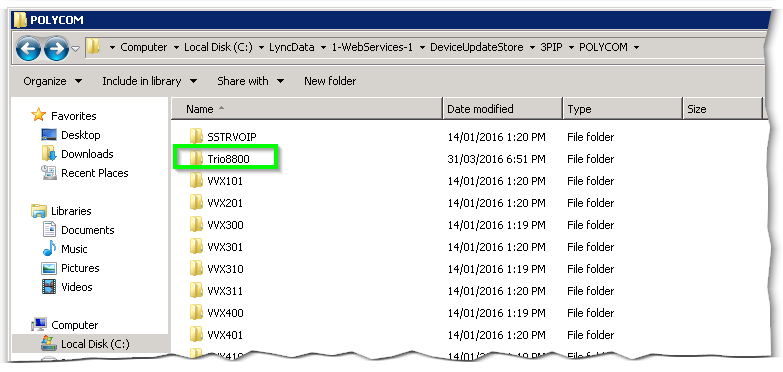The height and width of the screenshot is (372, 783).
Task: Click the VVX300 folder name
Action: [225, 225]
